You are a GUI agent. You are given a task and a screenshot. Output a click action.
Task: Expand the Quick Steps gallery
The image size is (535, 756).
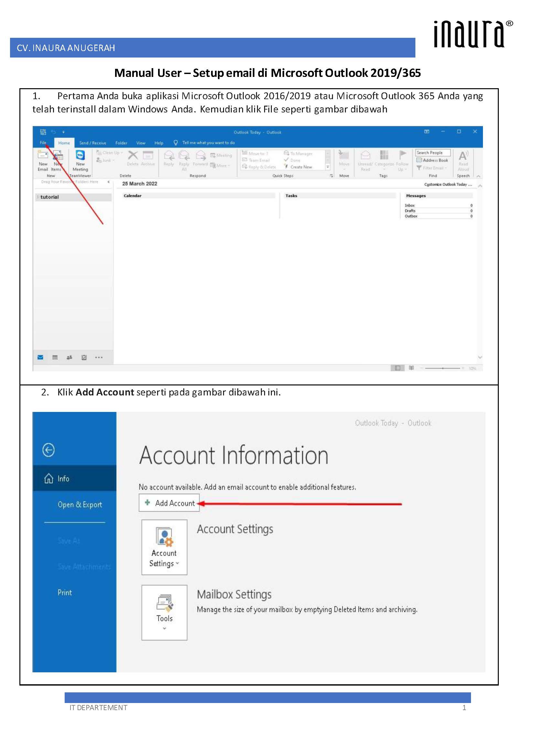(x=328, y=167)
